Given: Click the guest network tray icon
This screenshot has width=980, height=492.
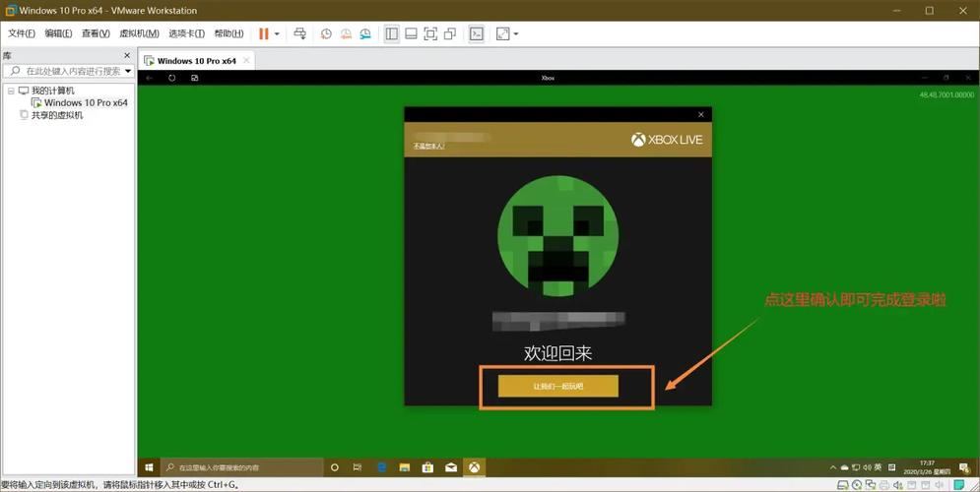Looking at the screenshot, I should (x=856, y=467).
